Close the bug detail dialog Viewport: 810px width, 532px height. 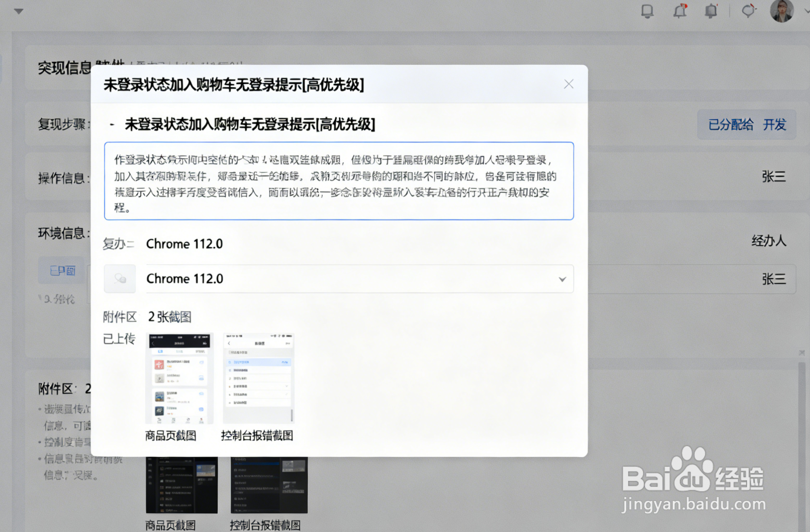tap(568, 84)
